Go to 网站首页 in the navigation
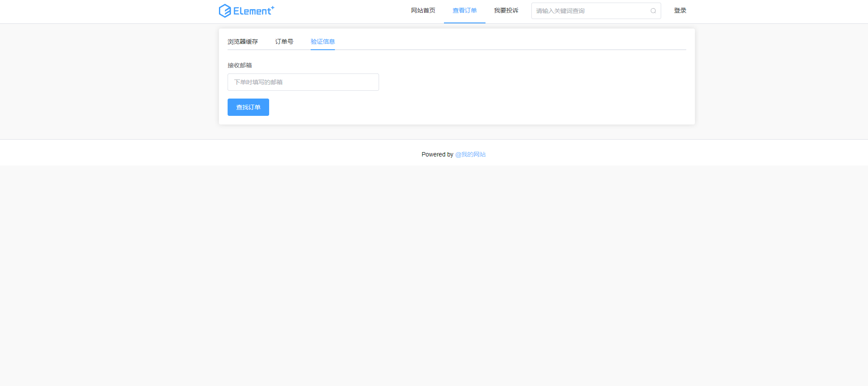868x386 pixels. 423,11
